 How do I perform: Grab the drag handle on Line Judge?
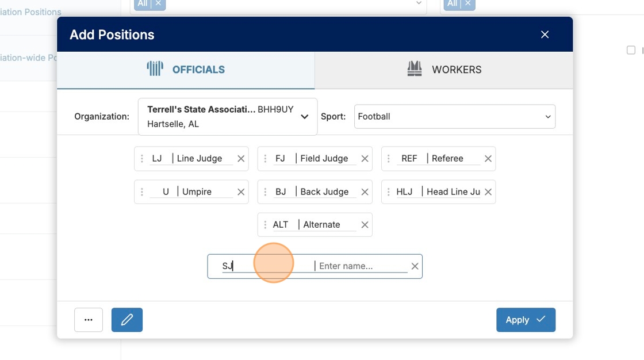(142, 159)
